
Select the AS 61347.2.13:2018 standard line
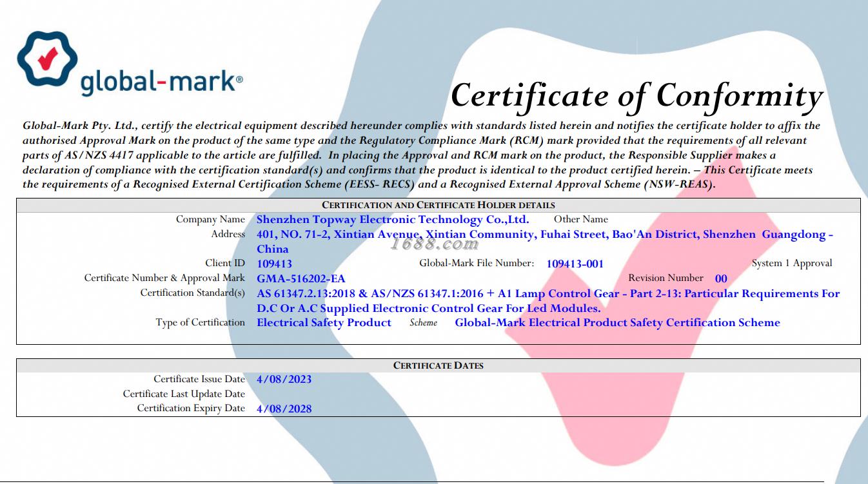pyautogui.click(x=548, y=293)
